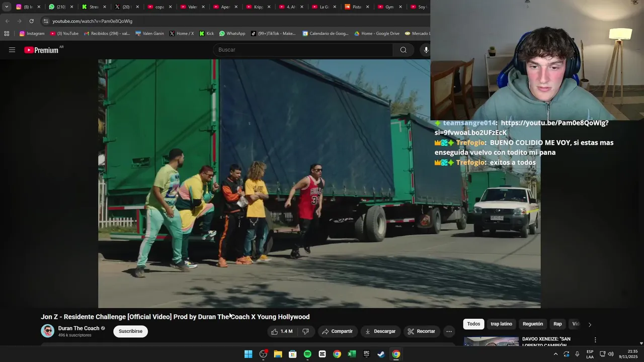Open File Explorer from the taskbar

click(278, 354)
